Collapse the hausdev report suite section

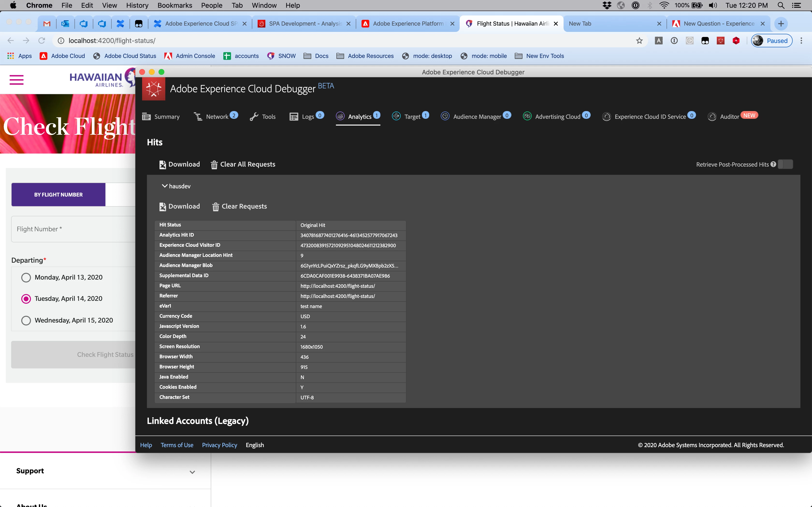pos(164,186)
